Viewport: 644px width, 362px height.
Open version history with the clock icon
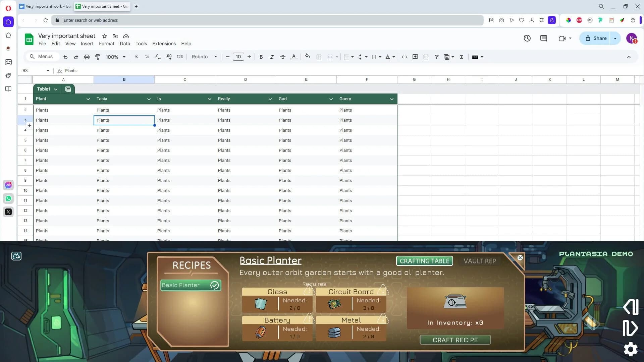point(527,38)
